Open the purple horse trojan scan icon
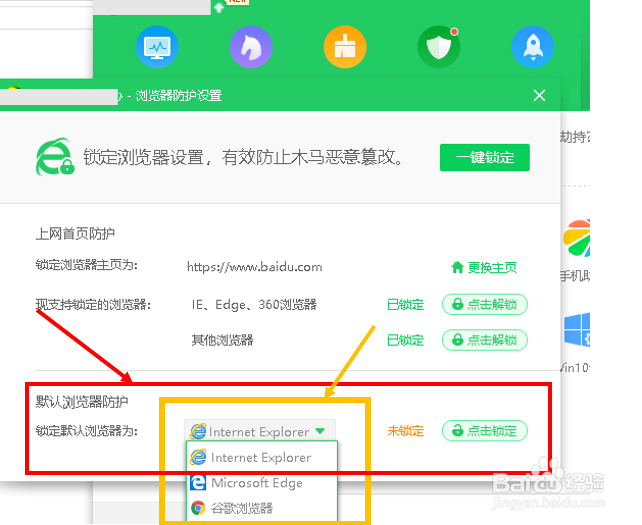 click(251, 47)
